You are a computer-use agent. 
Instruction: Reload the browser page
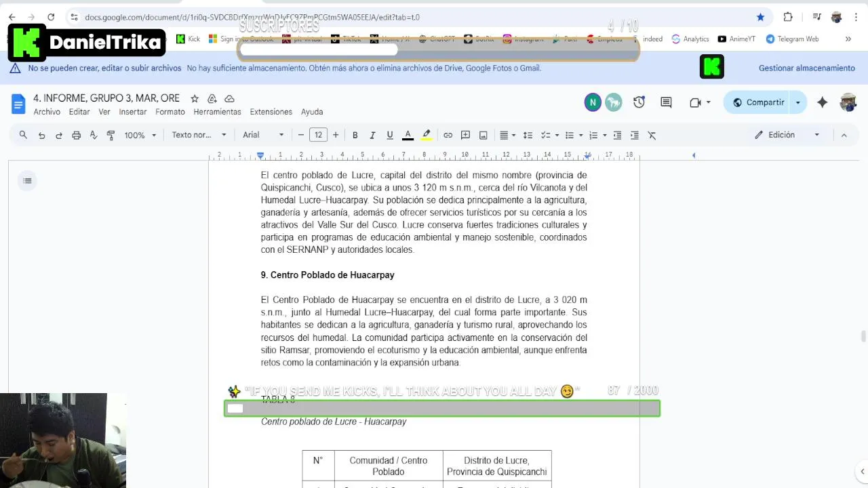pyautogui.click(x=51, y=17)
